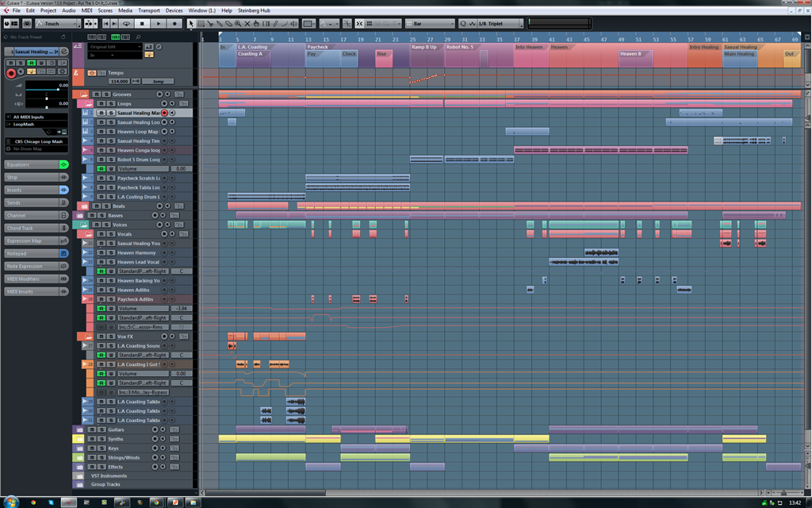Disable record on Saxual Healing Mas track
812x508 pixels.
164,113
